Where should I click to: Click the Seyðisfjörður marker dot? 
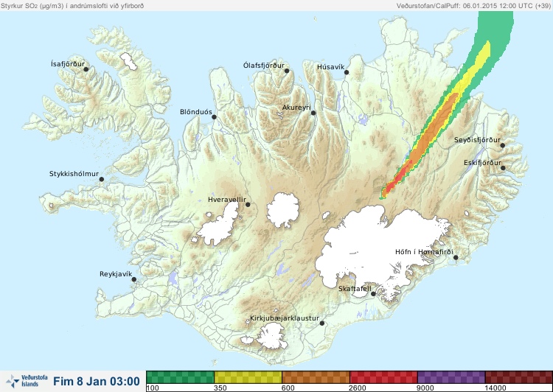[x=503, y=145]
